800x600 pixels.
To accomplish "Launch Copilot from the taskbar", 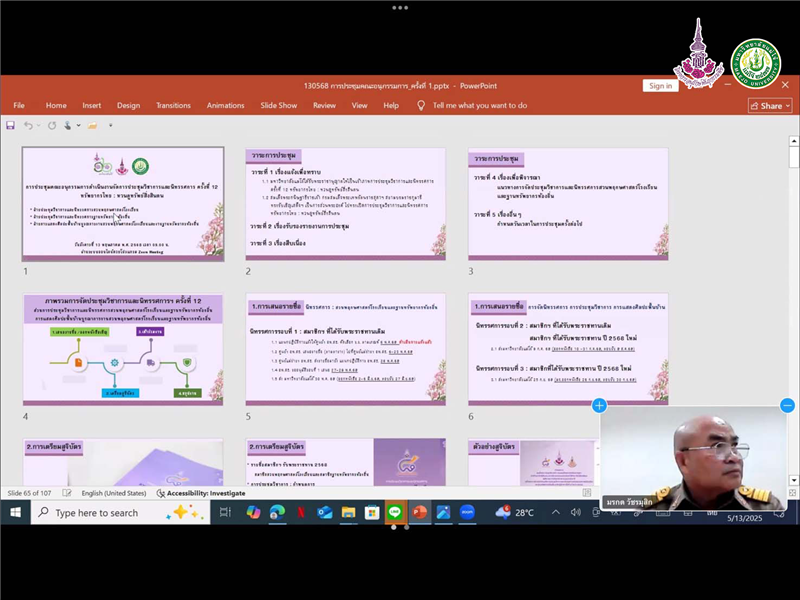I will click(253, 512).
